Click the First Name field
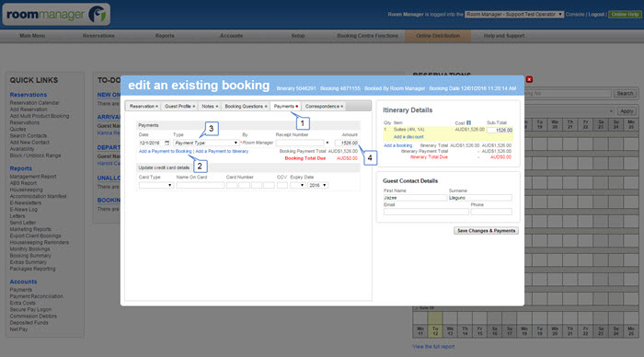Viewport: 644px width, 357px height. pyautogui.click(x=415, y=198)
